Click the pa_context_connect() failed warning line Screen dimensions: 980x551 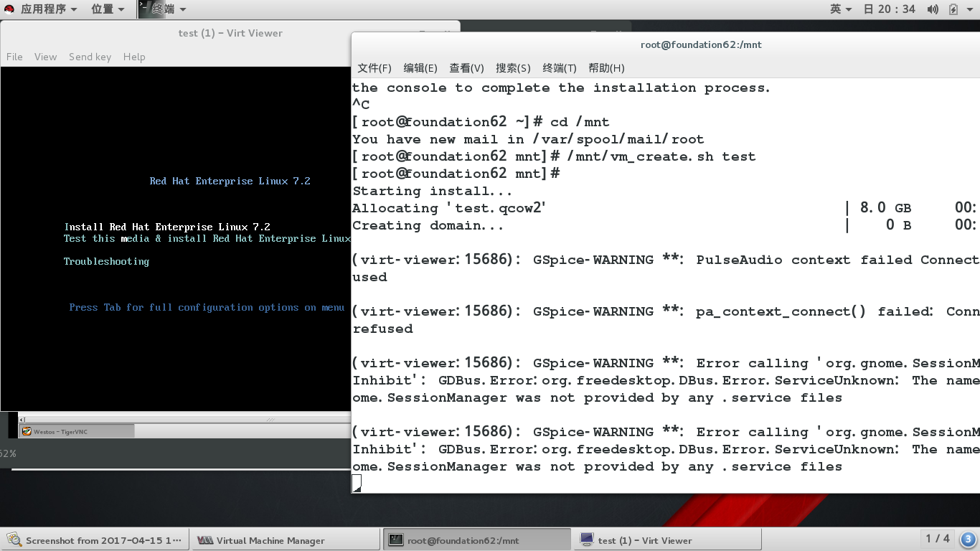[x=666, y=311]
